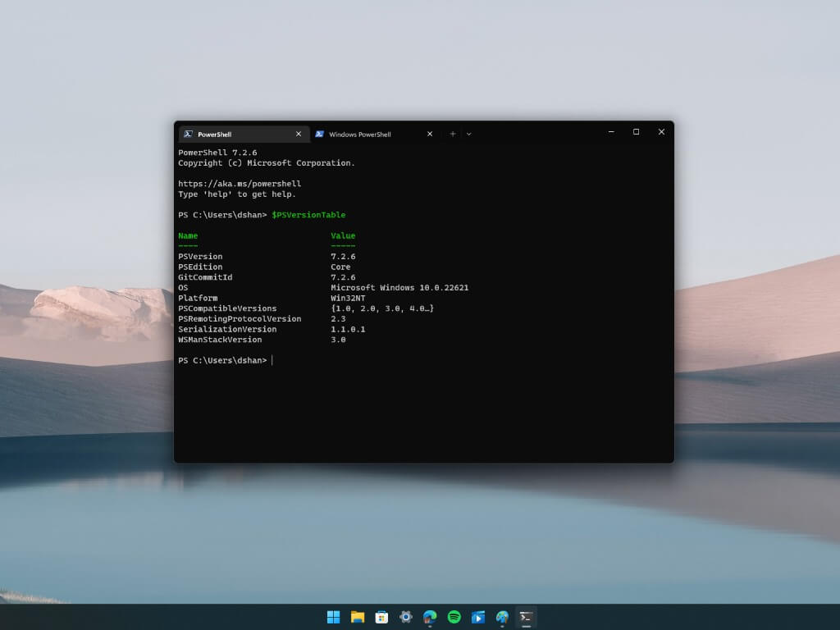Minimize the Terminal window

(611, 132)
